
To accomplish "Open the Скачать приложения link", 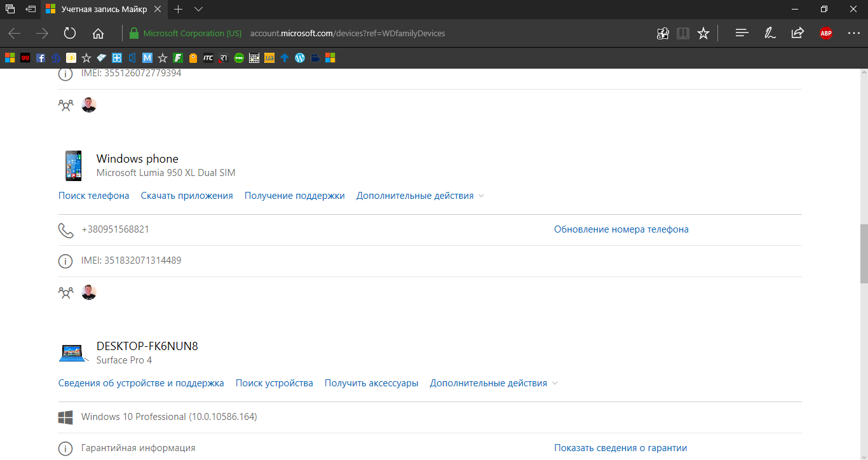I will tap(187, 196).
